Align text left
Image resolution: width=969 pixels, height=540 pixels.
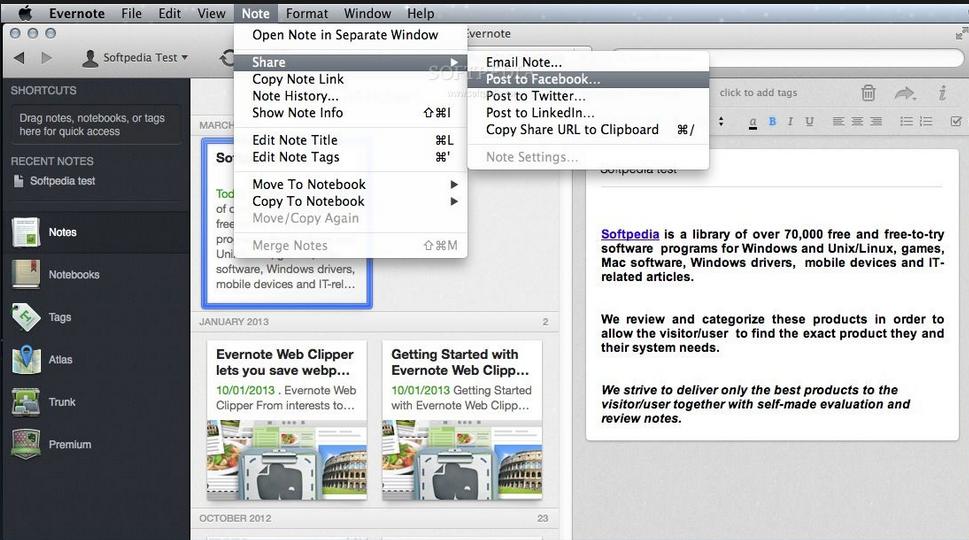coord(838,122)
